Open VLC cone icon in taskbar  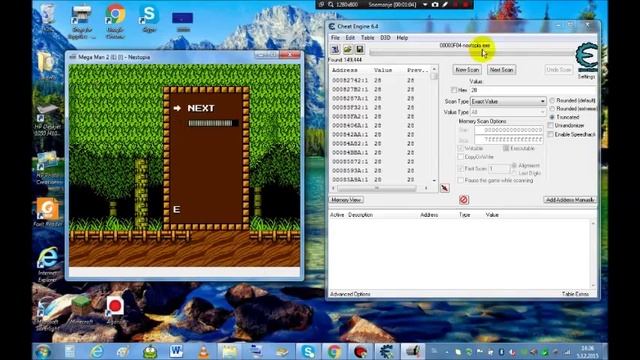click(203, 351)
